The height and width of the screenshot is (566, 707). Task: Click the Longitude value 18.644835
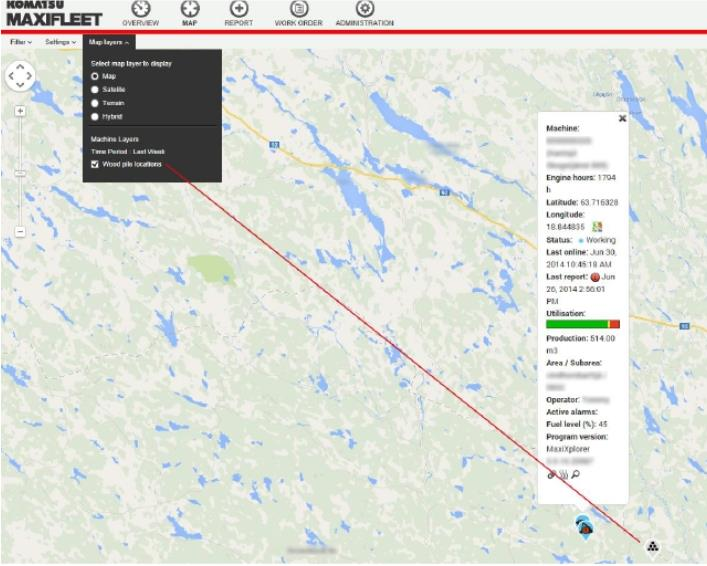[565, 227]
